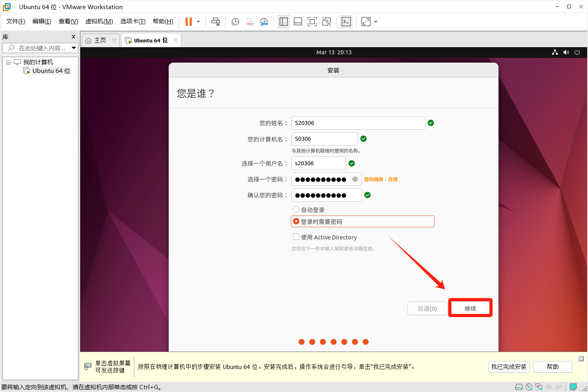Click the keyboard icon in hint bar
The height and width of the screenshot is (392, 588).
(x=88, y=367)
